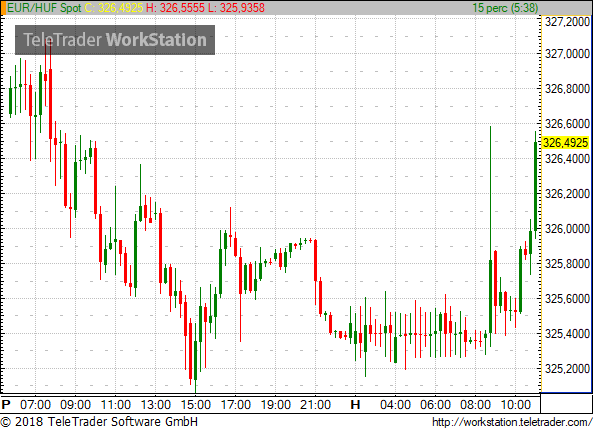Viewport: 593px width, 431px height.
Task: Click the 326,6000 price axis label
Action: click(567, 124)
